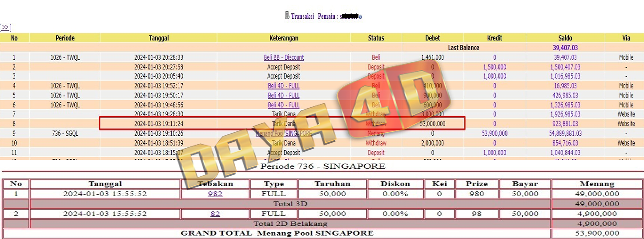Viewport: 644px width, 239px height.
Task: Open "Beli 4D - FULL" entry at 19:50:17
Action: click(x=284, y=95)
